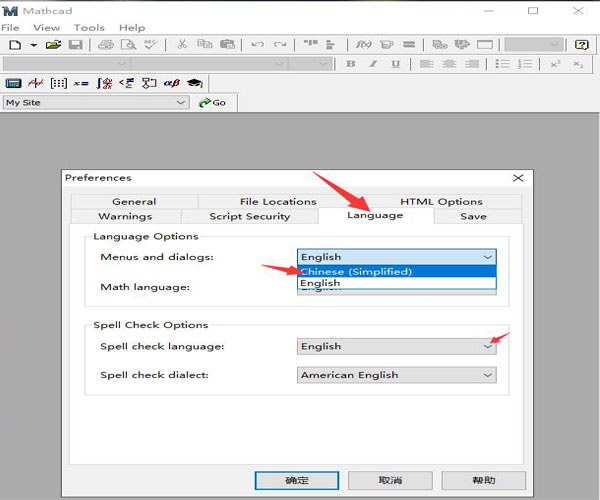The width and height of the screenshot is (600, 500).
Task: Click the New document icon
Action: click(x=14, y=45)
